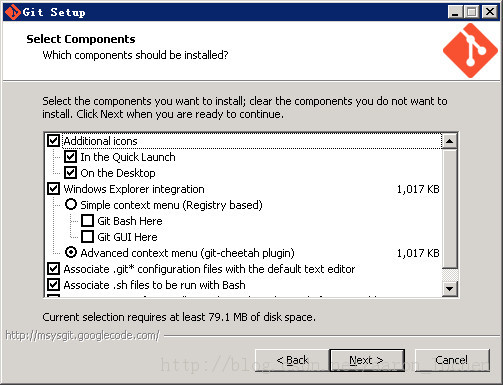Return with the Back button
The image size is (503, 385).
click(x=292, y=360)
